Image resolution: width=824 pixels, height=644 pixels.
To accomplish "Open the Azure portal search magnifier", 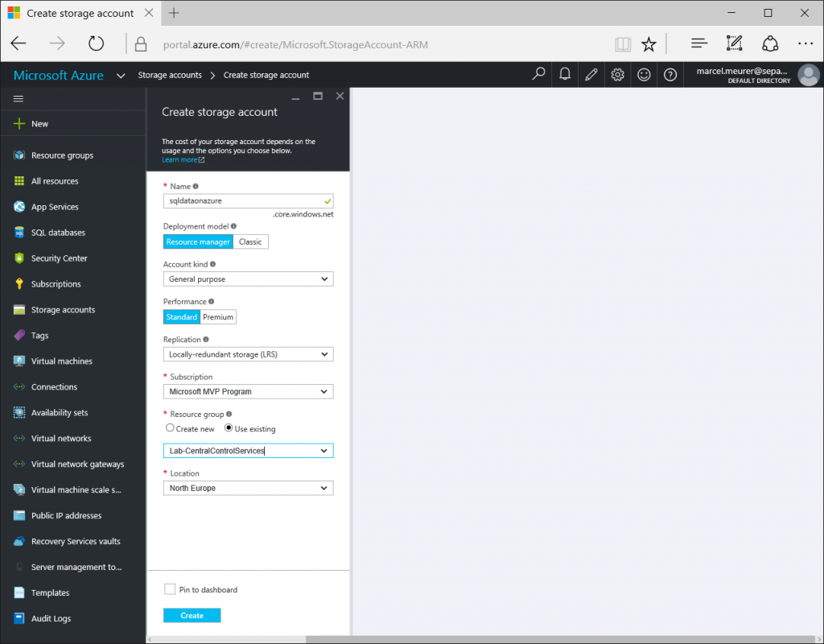I will [x=538, y=75].
